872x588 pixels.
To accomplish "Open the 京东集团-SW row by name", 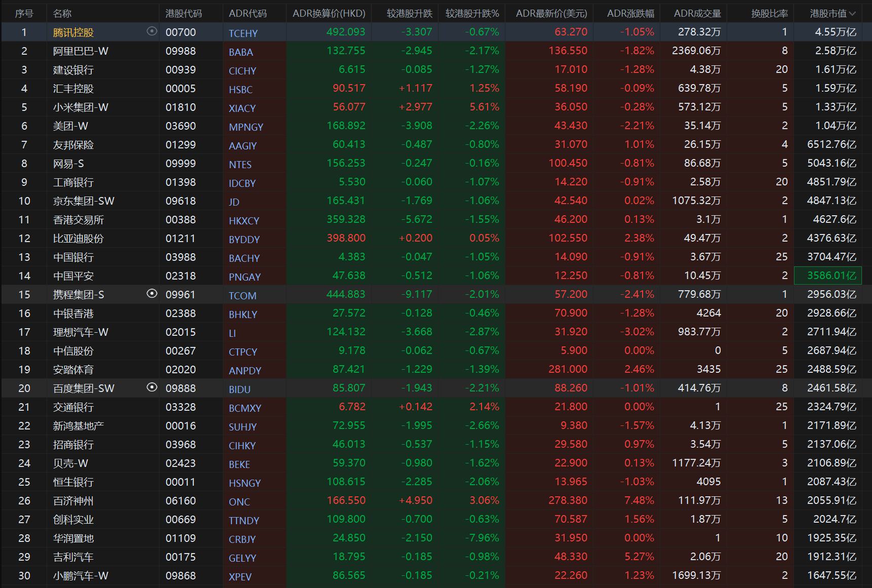I will [84, 201].
